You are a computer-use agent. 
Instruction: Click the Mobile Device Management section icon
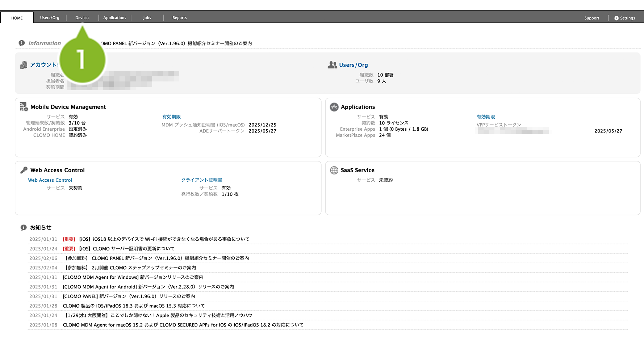[24, 107]
